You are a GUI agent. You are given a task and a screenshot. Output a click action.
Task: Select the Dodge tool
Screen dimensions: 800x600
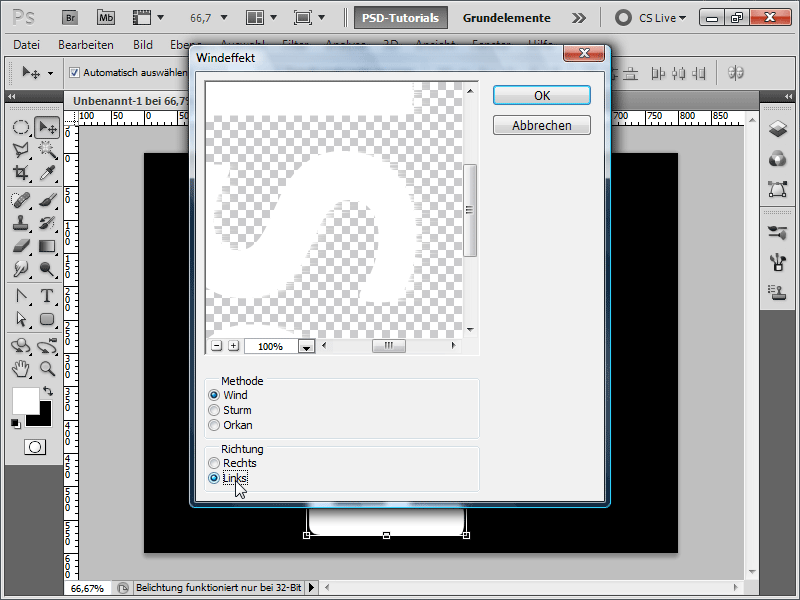[47, 269]
